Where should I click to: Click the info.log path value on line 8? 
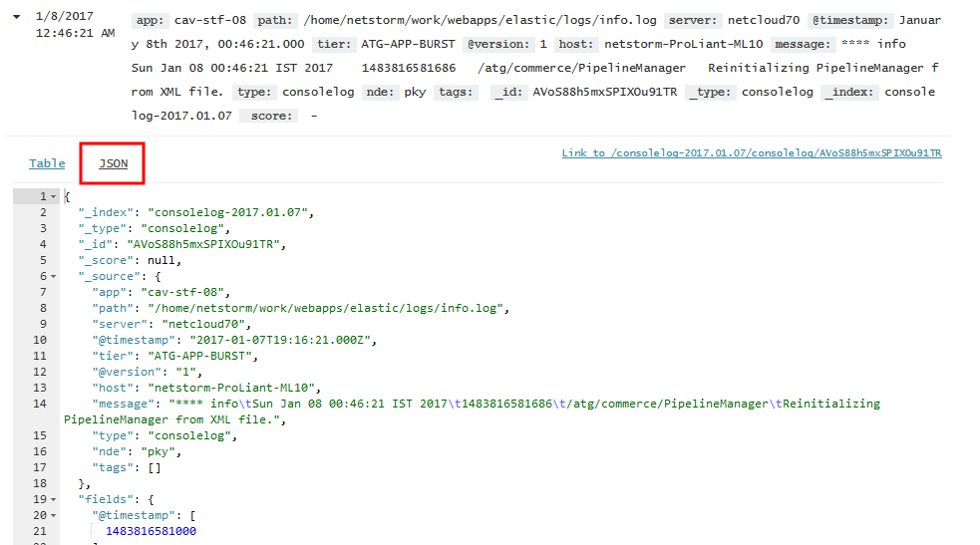coord(326,309)
